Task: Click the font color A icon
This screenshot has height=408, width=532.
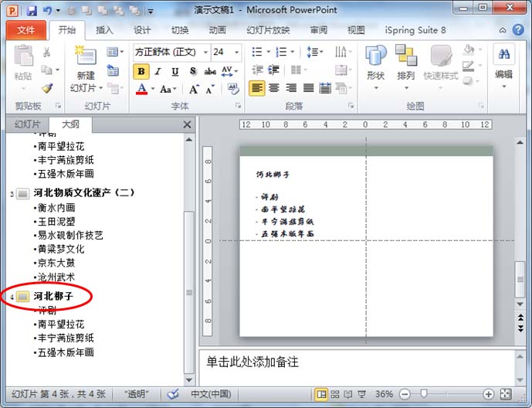Action: [141, 89]
